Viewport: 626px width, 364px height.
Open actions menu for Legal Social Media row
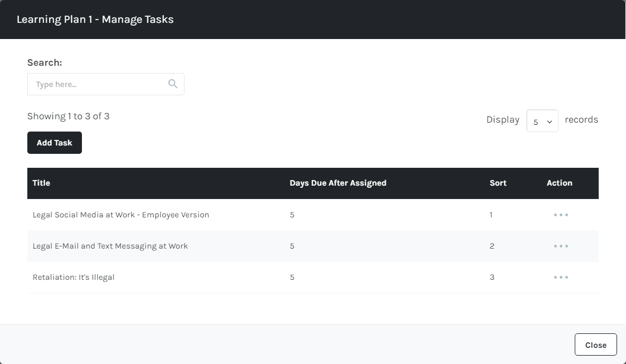561,215
